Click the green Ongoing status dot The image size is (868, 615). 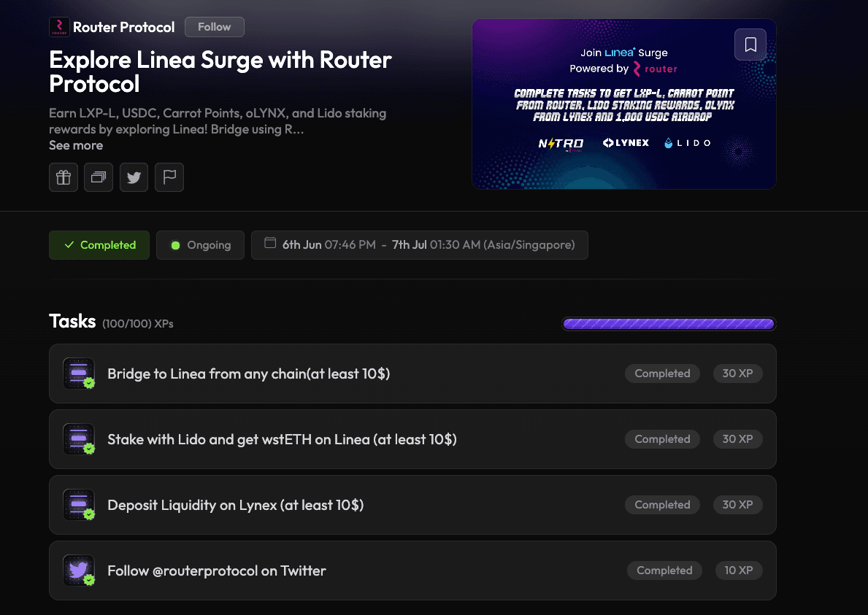pos(175,245)
